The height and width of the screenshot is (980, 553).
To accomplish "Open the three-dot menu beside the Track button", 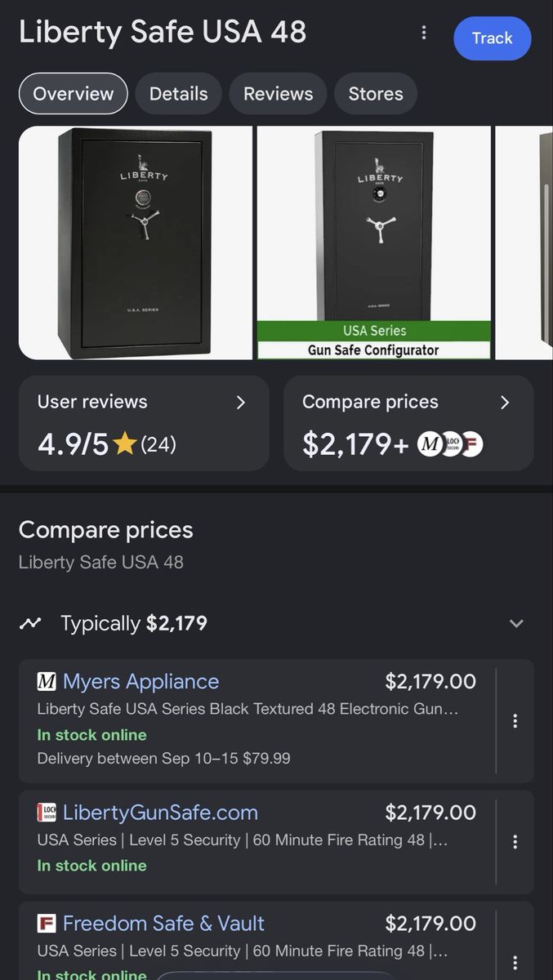I will pyautogui.click(x=423, y=33).
